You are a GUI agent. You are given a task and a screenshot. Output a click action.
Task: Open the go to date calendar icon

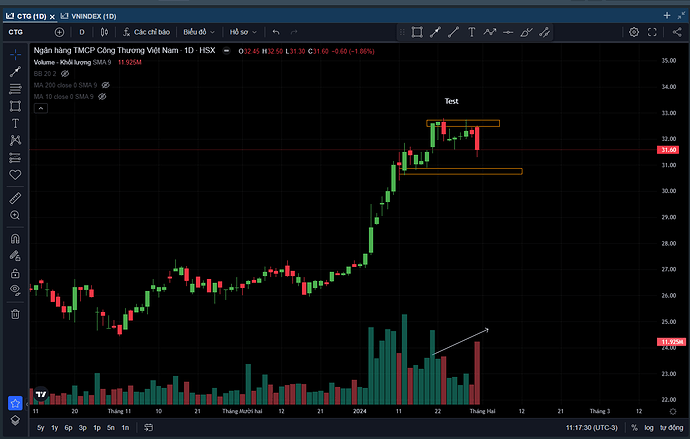tap(148, 428)
